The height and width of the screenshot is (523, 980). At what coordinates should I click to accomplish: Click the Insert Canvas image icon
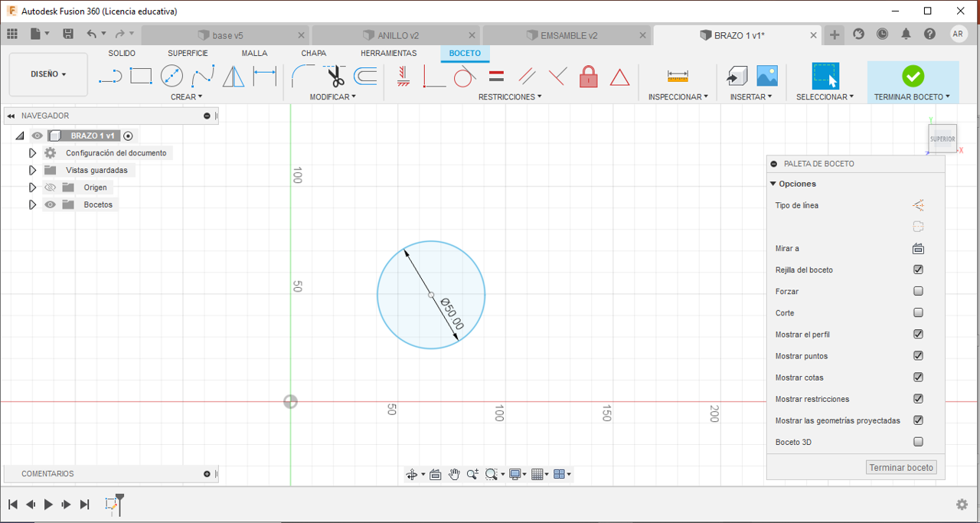point(767,76)
